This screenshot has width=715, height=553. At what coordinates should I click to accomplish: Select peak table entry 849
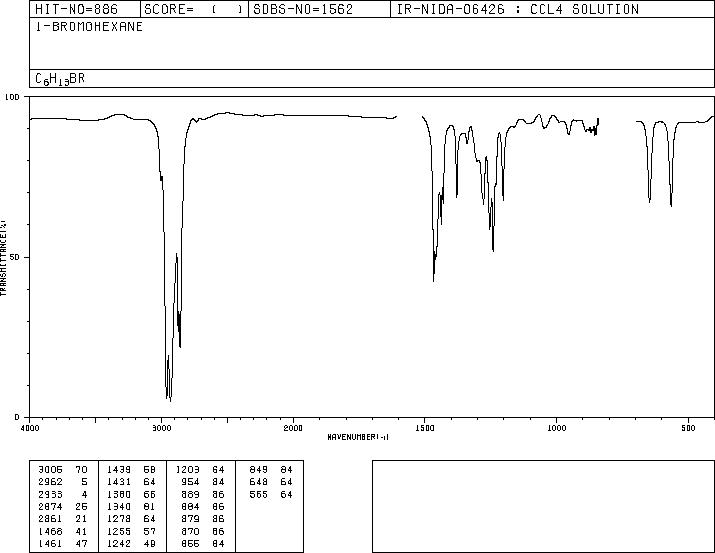coord(259,470)
